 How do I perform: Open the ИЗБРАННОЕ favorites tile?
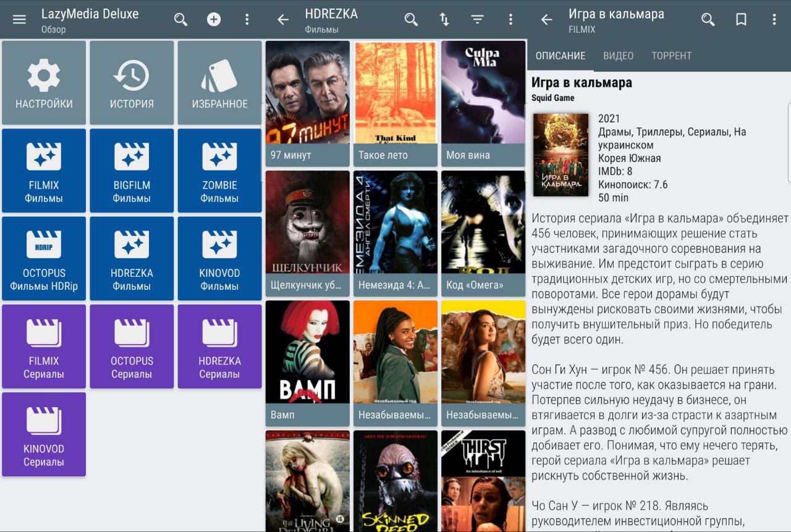pos(220,83)
